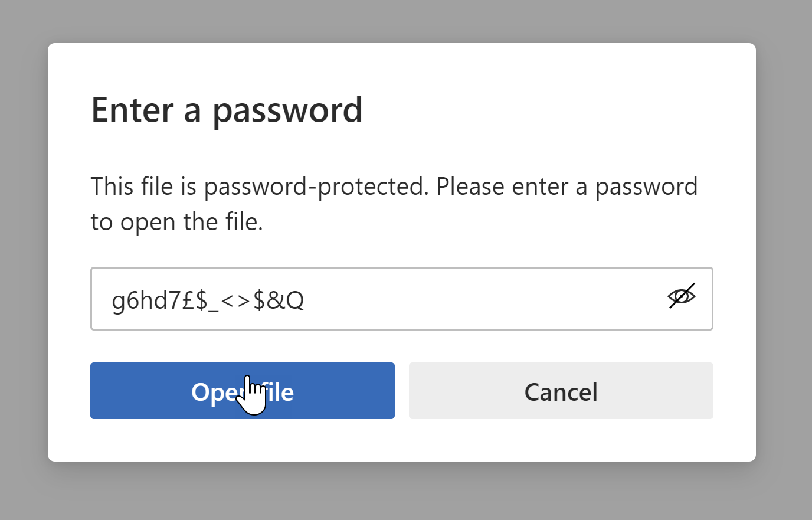Click the dimmed backdrop outside the dialog
Image resolution: width=812 pixels, height=520 pixels.
coord(24,260)
